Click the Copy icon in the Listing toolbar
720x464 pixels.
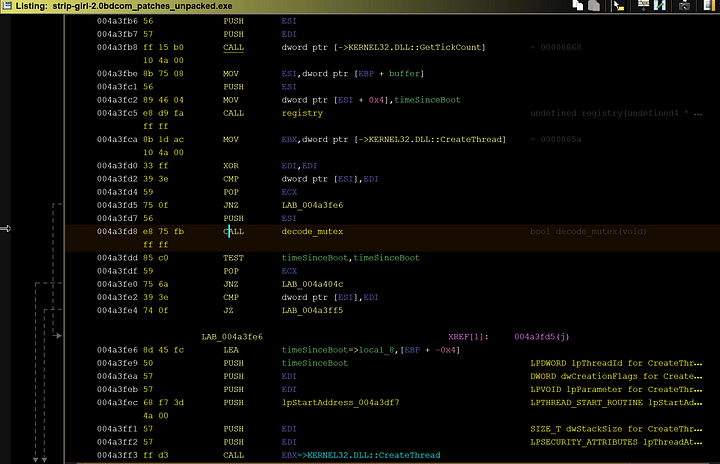578,6
